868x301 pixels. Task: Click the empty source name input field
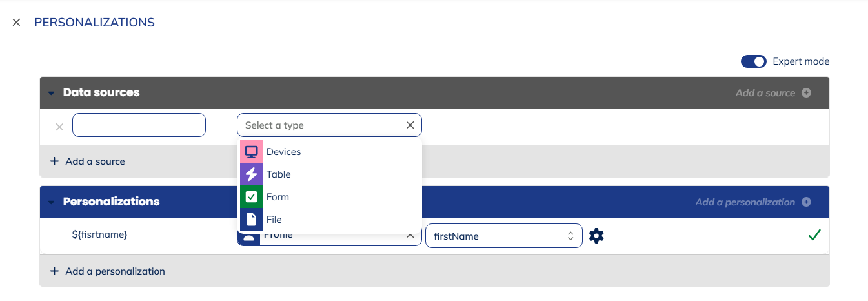[x=139, y=125]
